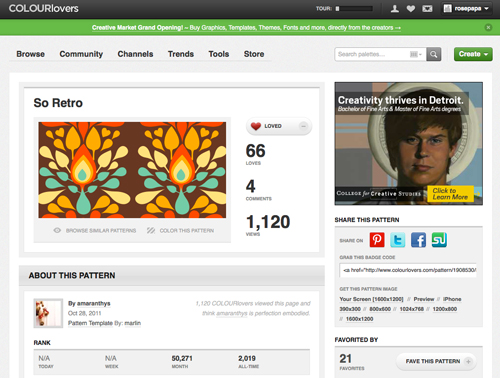
Task: Open Browse Similar Patterns link
Action: click(x=101, y=231)
